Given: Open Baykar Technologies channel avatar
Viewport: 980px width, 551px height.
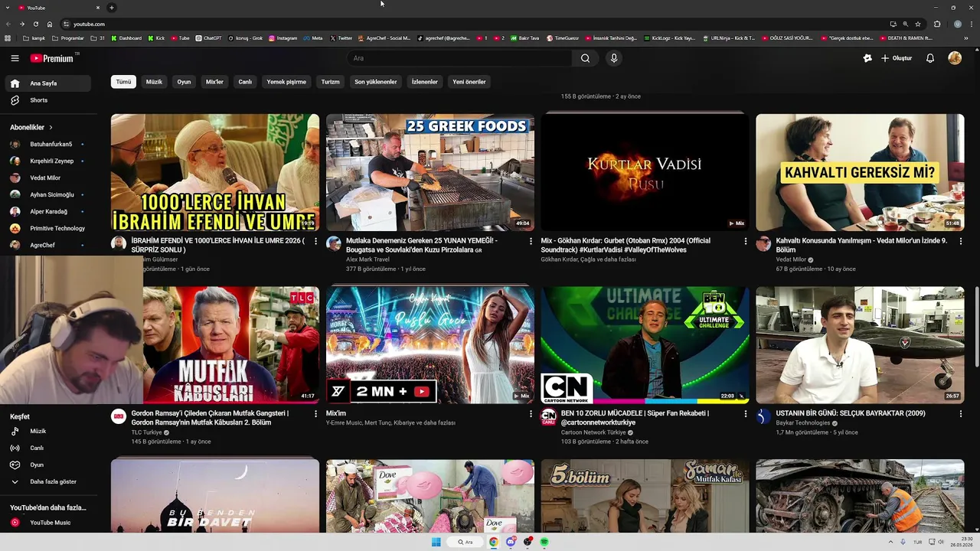Looking at the screenshot, I should 763,416.
